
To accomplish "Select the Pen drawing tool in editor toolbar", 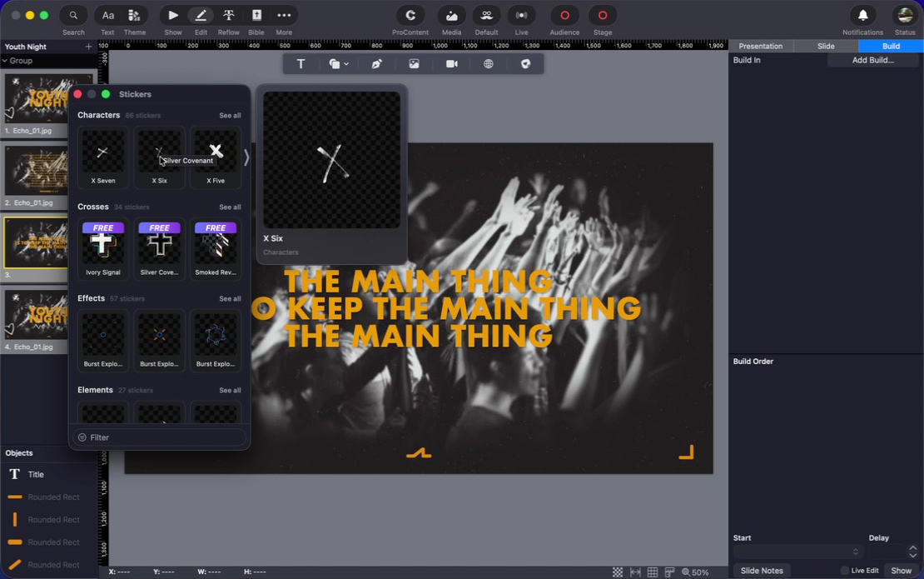I will pyautogui.click(x=376, y=63).
